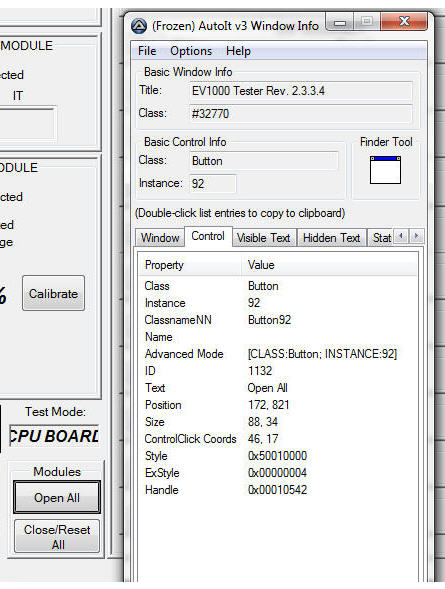The width and height of the screenshot is (445, 589).
Task: Click the Instance field showing 92
Action: coord(213,184)
